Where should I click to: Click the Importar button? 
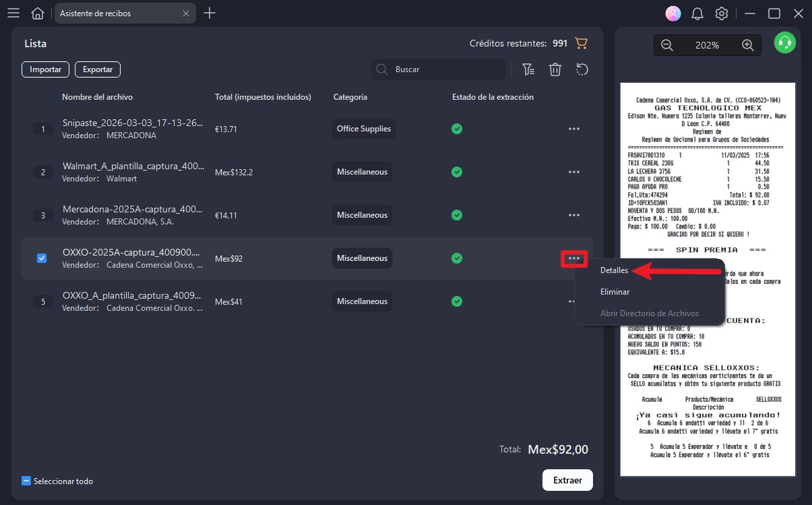pos(44,69)
